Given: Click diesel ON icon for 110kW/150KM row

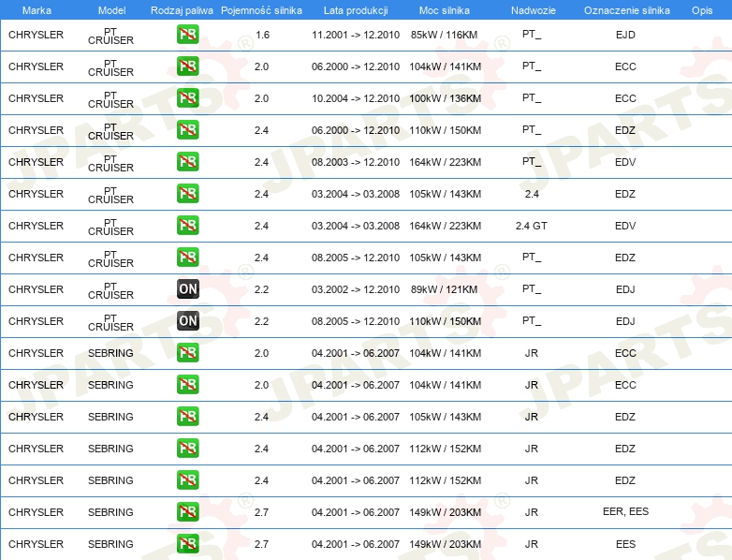Looking at the screenshot, I should (x=187, y=321).
